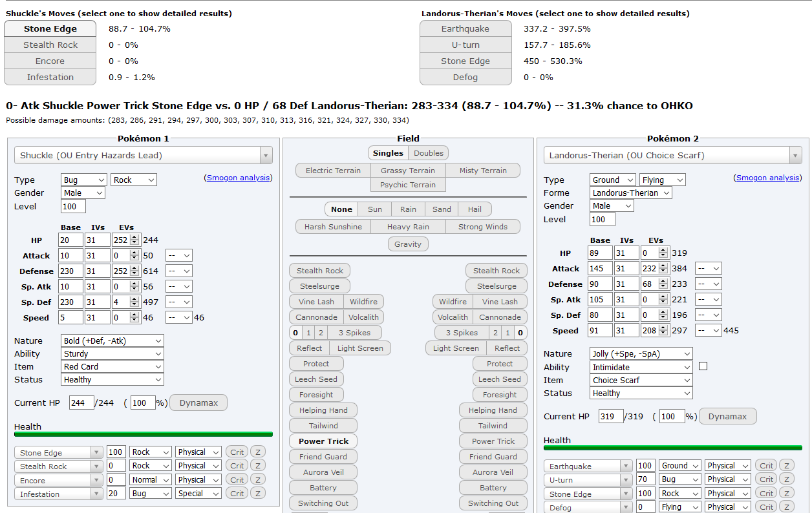Set weather to Sun

click(x=375, y=209)
